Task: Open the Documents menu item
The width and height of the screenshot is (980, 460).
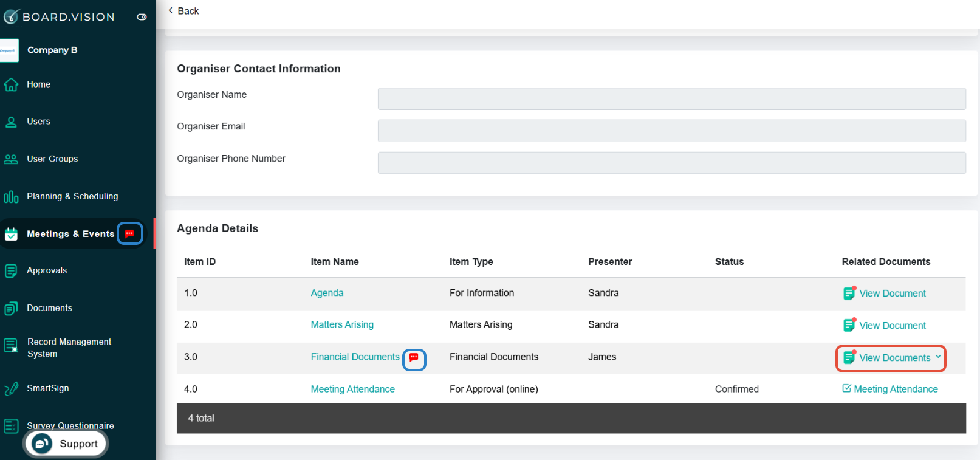Action: pos(49,308)
